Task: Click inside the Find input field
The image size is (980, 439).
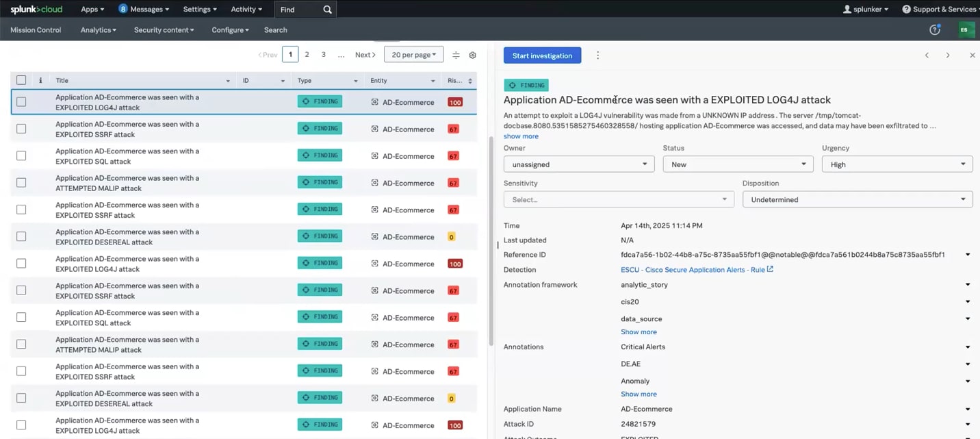Action: [298, 10]
